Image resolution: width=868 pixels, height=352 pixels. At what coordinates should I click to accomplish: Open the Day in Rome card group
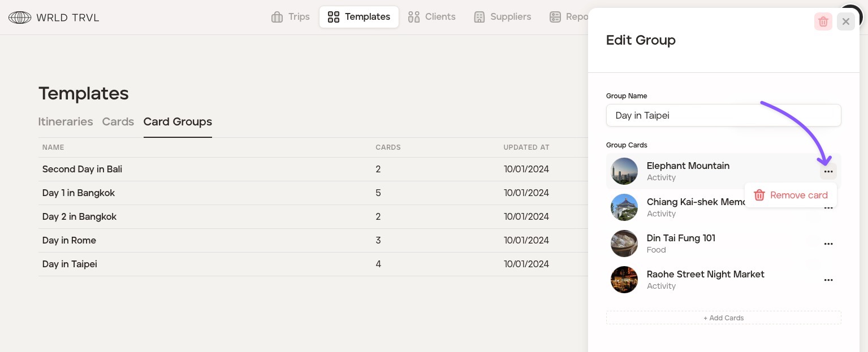click(x=69, y=240)
